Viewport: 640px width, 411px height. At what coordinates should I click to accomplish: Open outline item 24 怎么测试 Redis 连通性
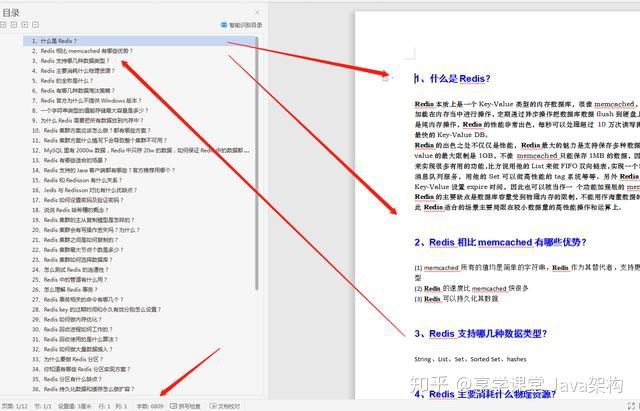click(x=70, y=270)
